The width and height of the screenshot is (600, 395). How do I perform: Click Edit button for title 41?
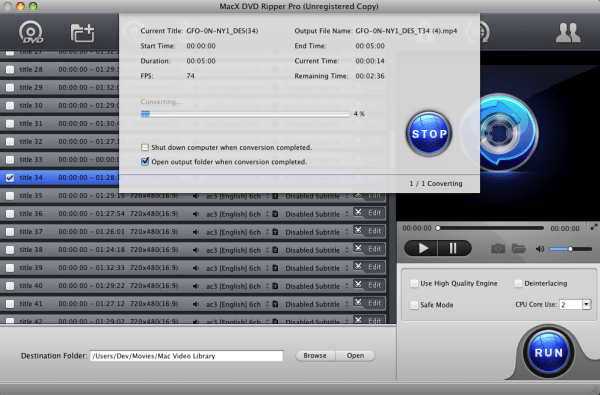(x=374, y=303)
